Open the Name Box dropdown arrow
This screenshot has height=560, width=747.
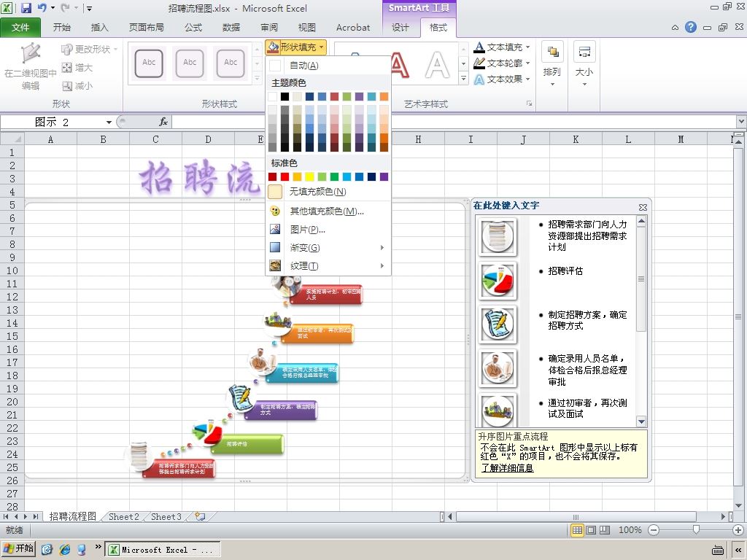pyautogui.click(x=109, y=122)
